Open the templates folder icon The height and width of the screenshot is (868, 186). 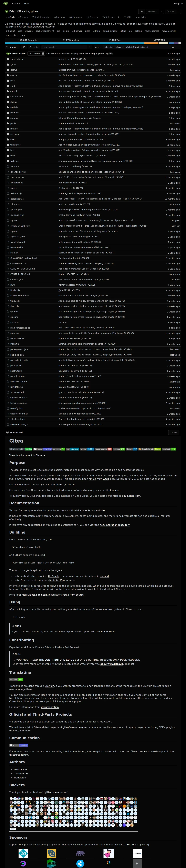coord(8,145)
